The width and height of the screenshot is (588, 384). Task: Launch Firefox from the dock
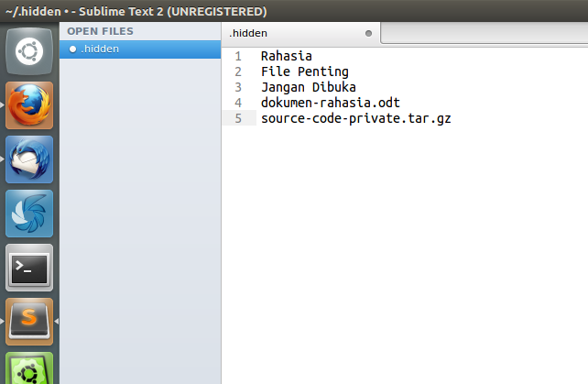click(x=29, y=104)
